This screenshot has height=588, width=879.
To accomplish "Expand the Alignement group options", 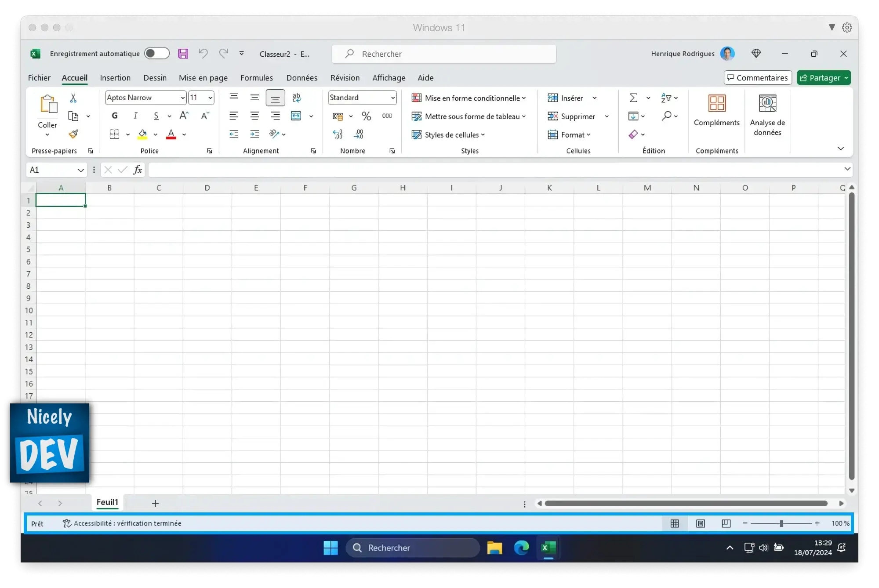I will [x=313, y=151].
